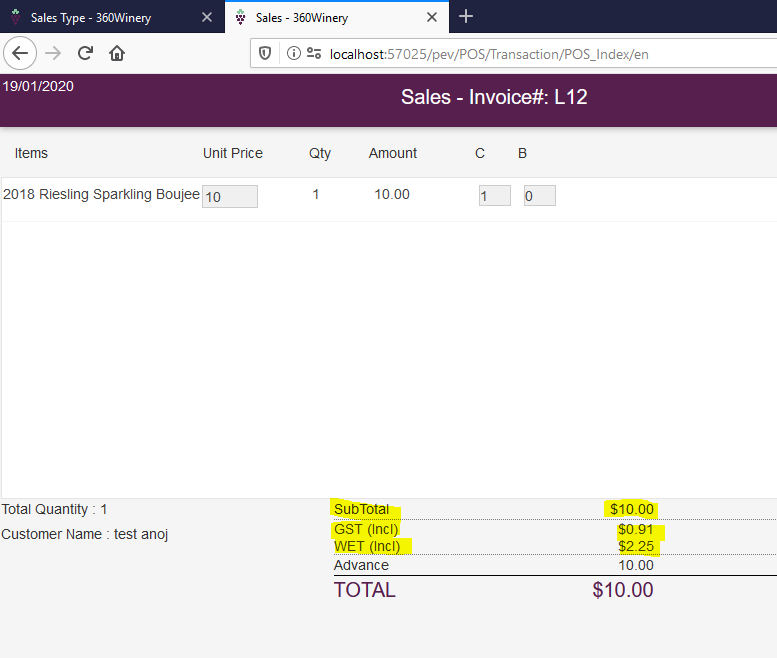Click the GST (Incl) label
777x658 pixels.
pyautogui.click(x=366, y=529)
